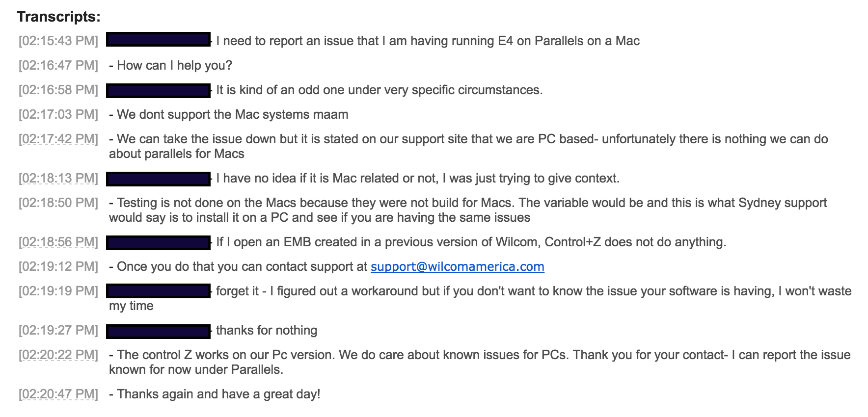
Task: Click the 02:19:12 PM timestamp
Action: [58, 266]
